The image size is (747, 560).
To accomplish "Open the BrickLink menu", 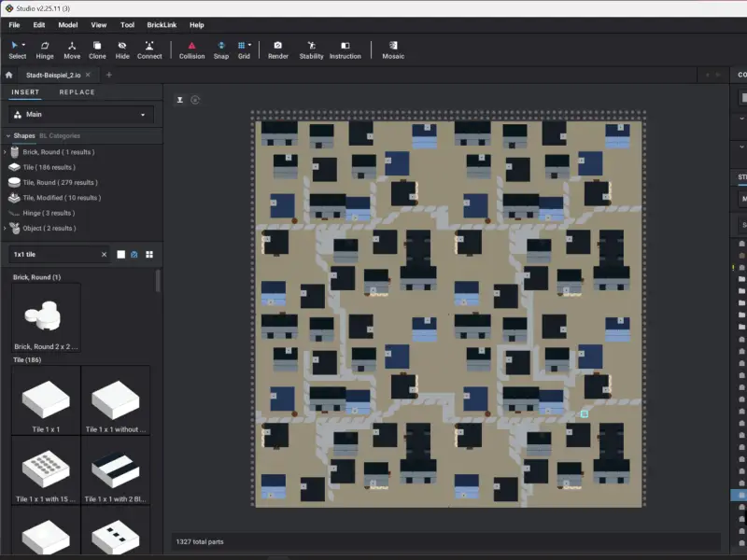I will tap(162, 25).
